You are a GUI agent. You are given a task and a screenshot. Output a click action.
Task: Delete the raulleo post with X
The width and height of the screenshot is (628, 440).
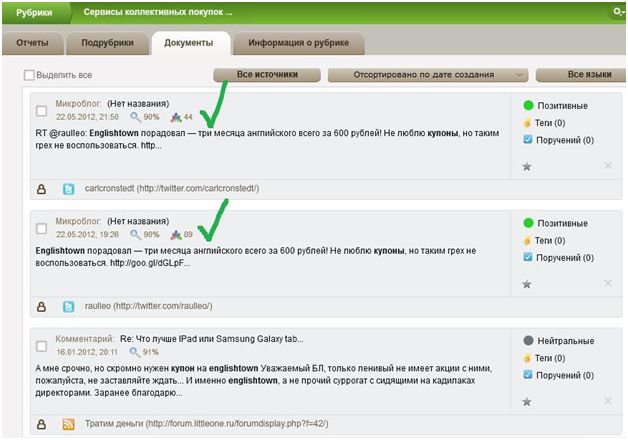[x=608, y=283]
